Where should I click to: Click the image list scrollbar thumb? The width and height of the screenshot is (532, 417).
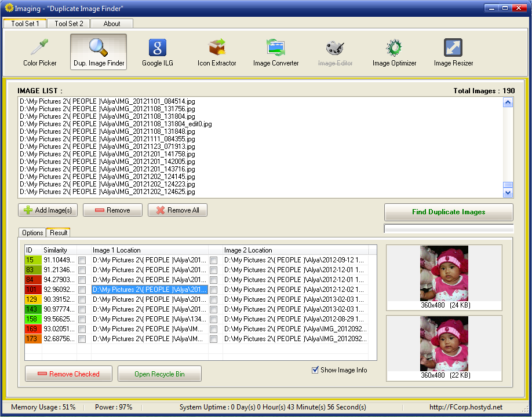508,185
